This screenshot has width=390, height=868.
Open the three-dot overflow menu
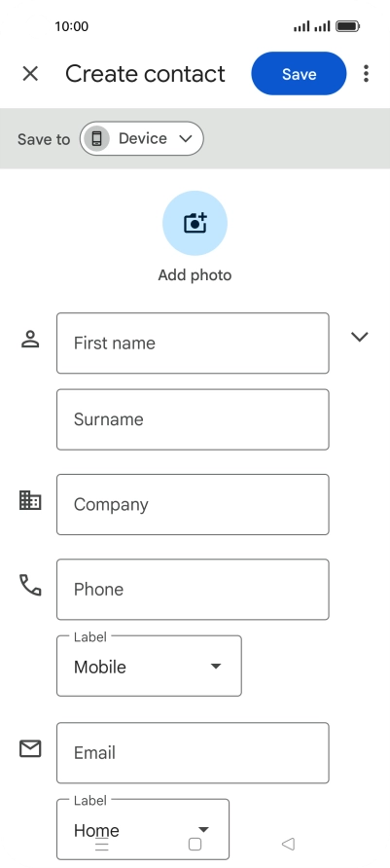[x=366, y=74]
